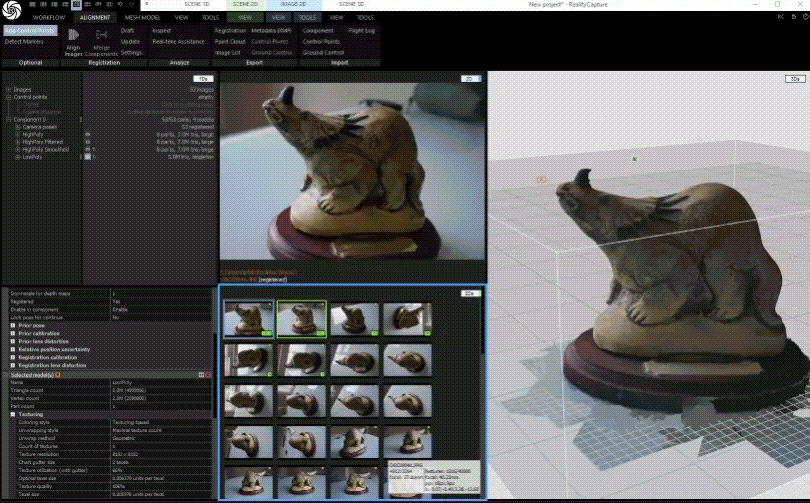Screen dimensions: 810x503
Task: Open the RealityCapture logo application menu
Action: click(12, 12)
